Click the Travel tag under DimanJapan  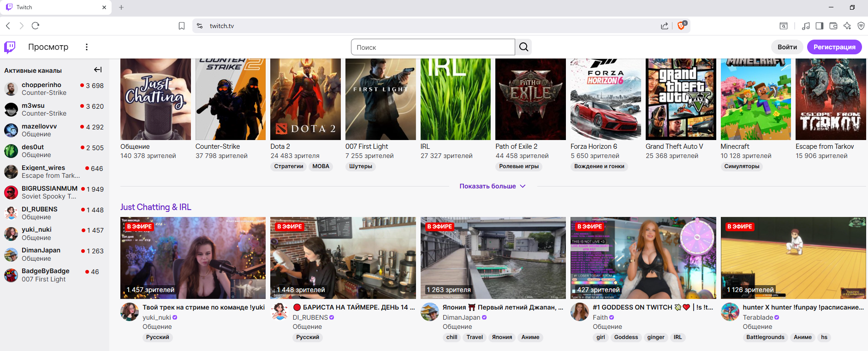(475, 337)
